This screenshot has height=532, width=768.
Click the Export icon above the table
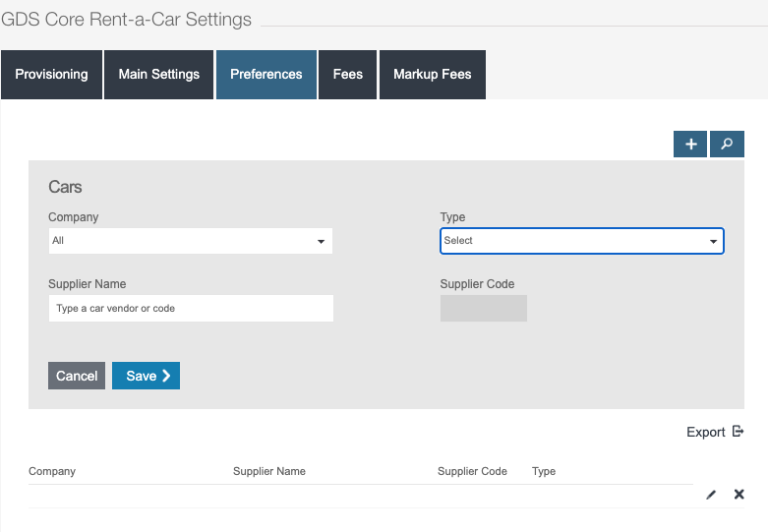[737, 432]
